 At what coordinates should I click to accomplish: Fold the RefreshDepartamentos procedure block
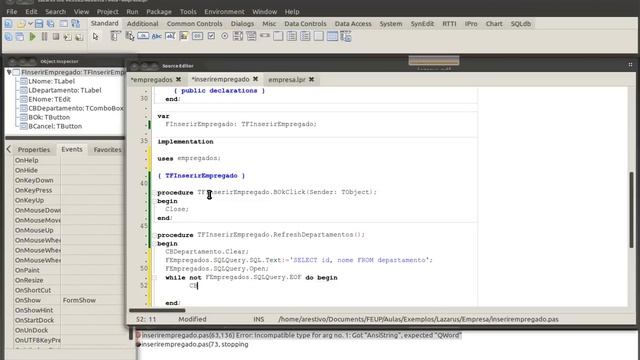pyautogui.click(x=154, y=235)
